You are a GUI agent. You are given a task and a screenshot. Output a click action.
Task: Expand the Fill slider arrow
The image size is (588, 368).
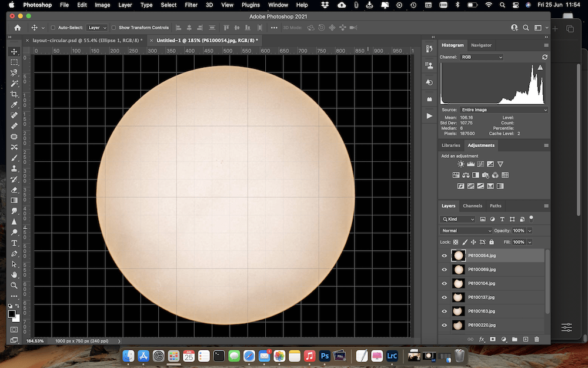(x=530, y=242)
